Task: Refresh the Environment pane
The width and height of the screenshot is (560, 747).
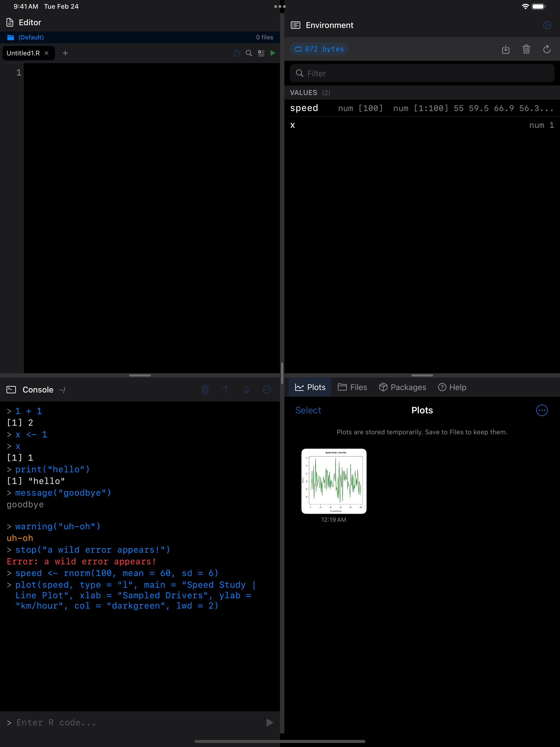Action: [x=547, y=49]
